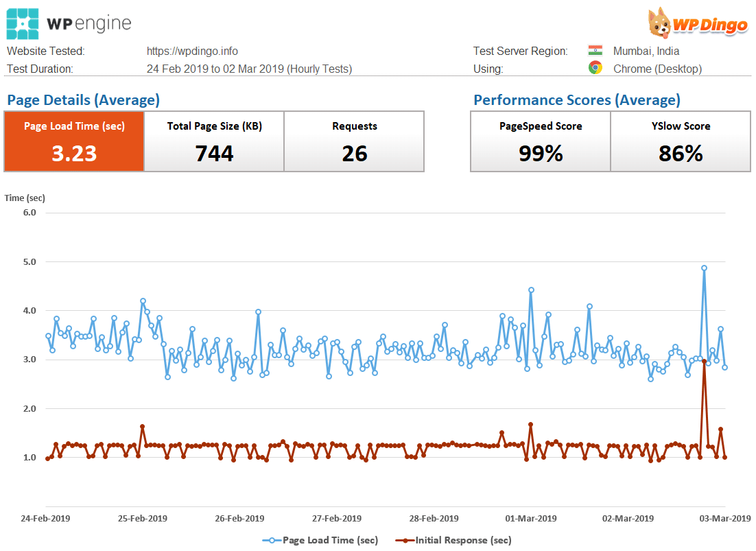Click the WP Engine logo
The height and width of the screenshot is (551, 756).
[69, 23]
